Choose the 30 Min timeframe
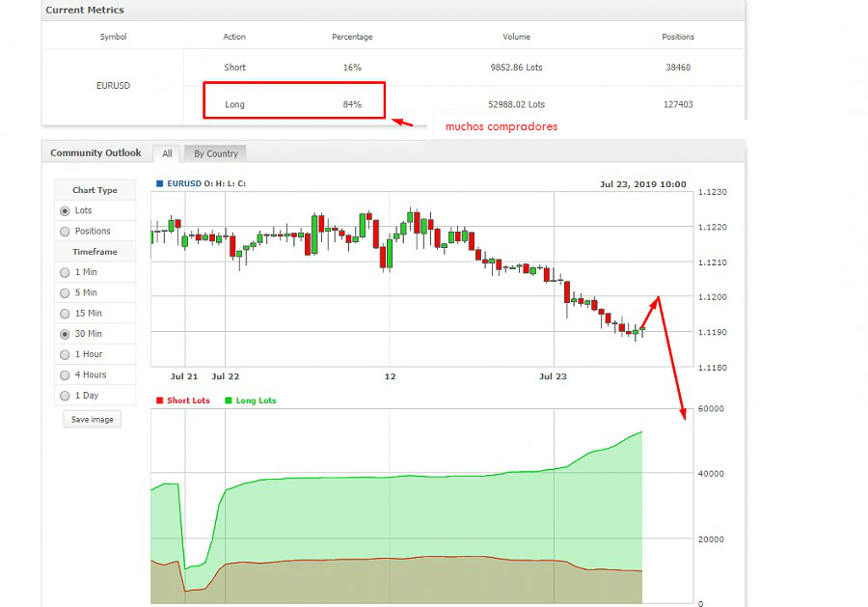Image resolution: width=868 pixels, height=607 pixels. pyautogui.click(x=65, y=334)
